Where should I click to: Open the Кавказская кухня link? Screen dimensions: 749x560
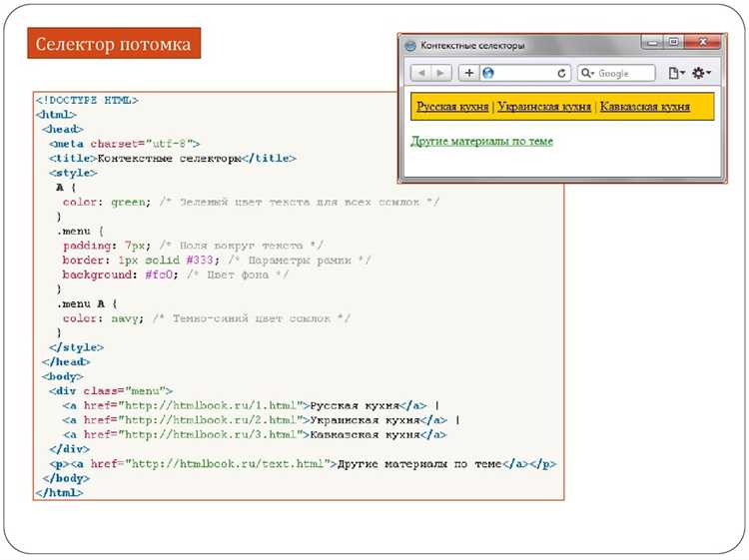tap(645, 107)
